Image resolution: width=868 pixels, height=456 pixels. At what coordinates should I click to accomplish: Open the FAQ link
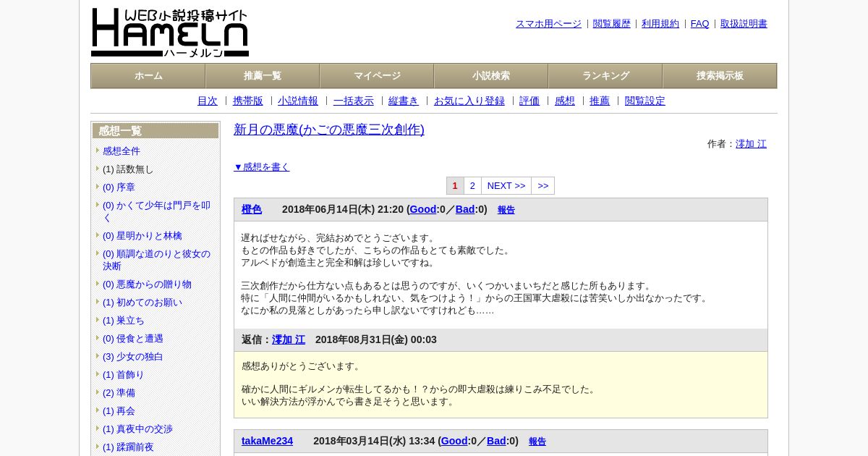pyautogui.click(x=700, y=24)
